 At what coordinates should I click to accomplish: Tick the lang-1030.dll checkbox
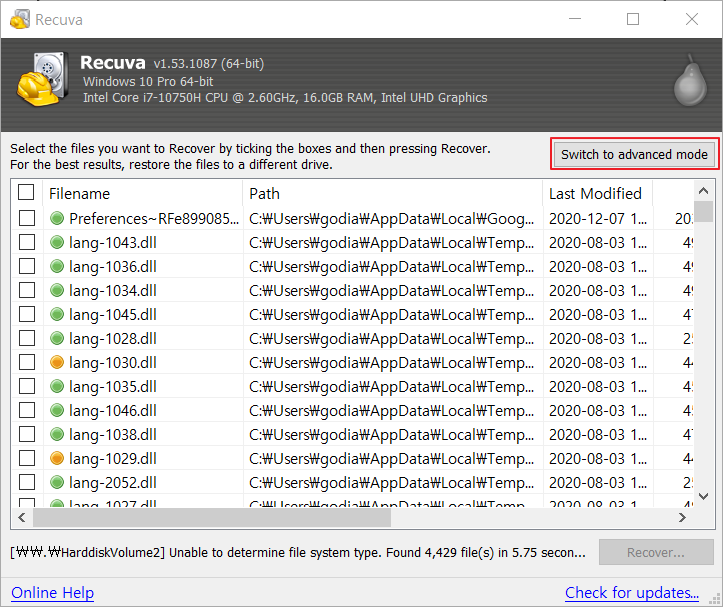tap(27, 362)
